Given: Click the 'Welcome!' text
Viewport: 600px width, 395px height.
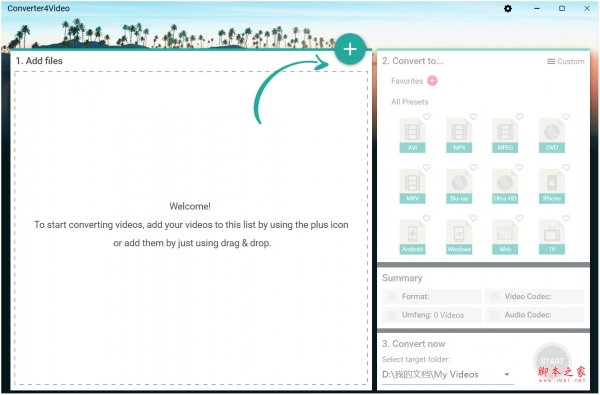Looking at the screenshot, I should pos(190,206).
